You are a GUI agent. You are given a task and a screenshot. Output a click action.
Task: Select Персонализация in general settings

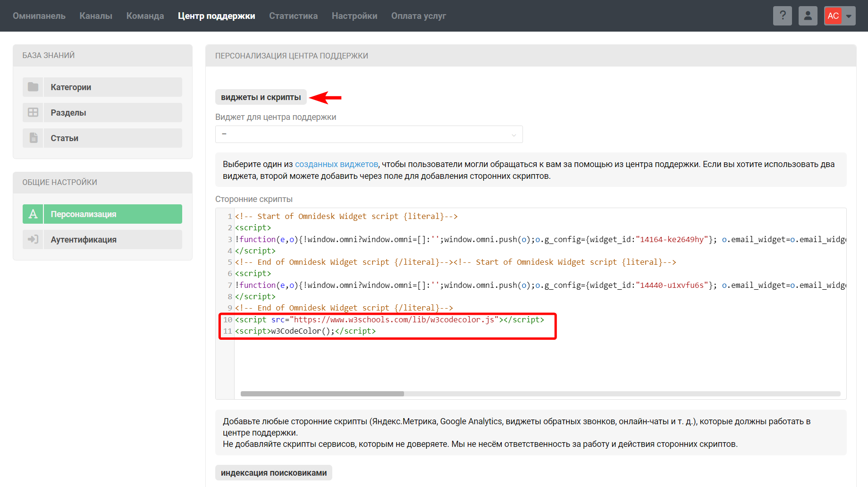102,214
